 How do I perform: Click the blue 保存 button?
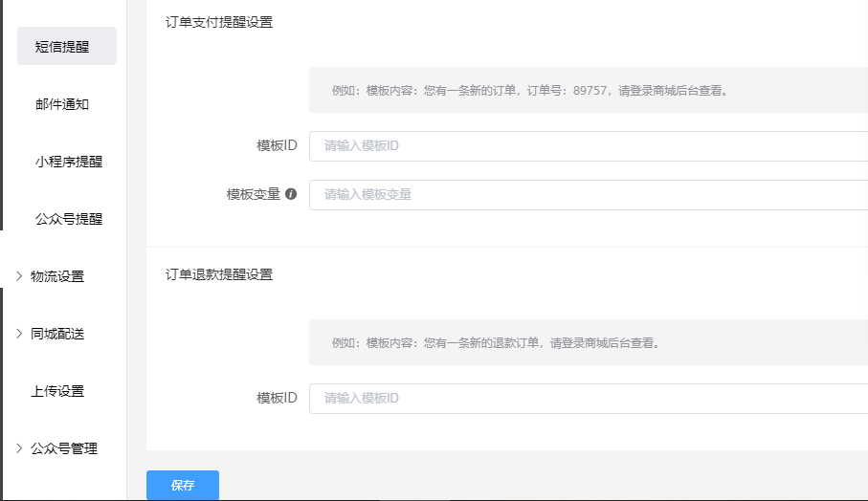183,485
